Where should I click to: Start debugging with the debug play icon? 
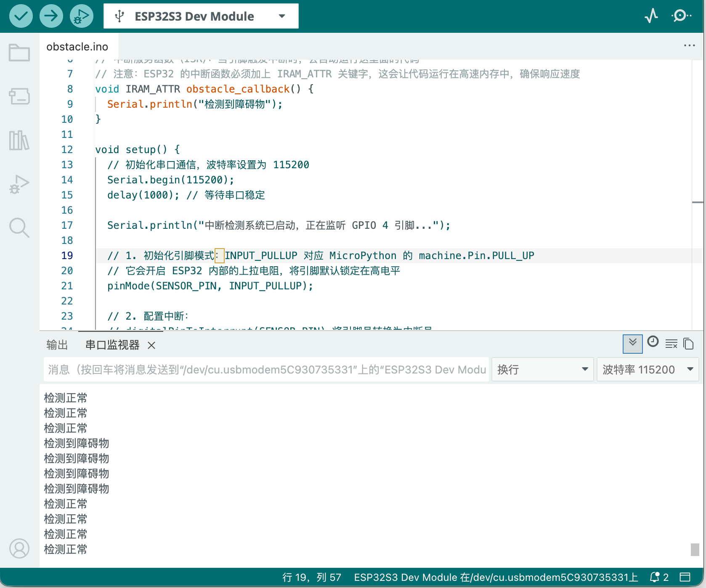click(82, 16)
